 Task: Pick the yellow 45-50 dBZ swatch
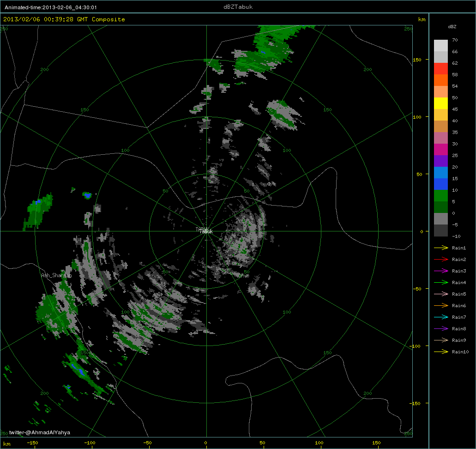(441, 103)
